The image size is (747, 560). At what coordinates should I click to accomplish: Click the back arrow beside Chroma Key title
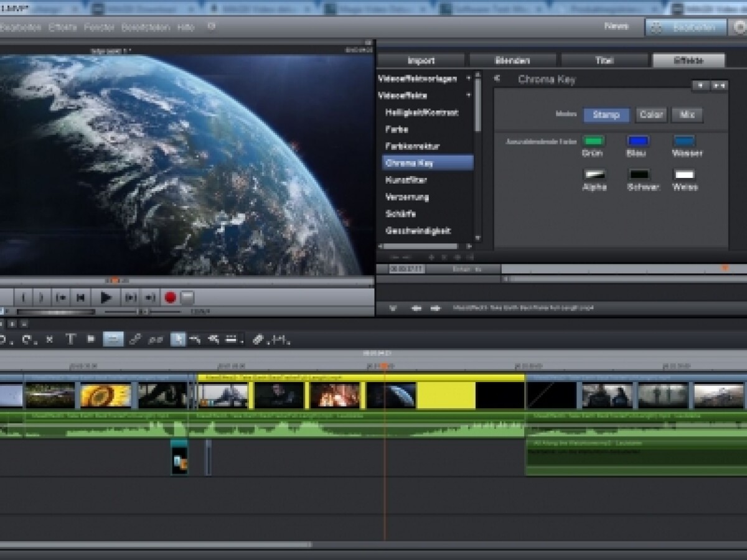[497, 79]
